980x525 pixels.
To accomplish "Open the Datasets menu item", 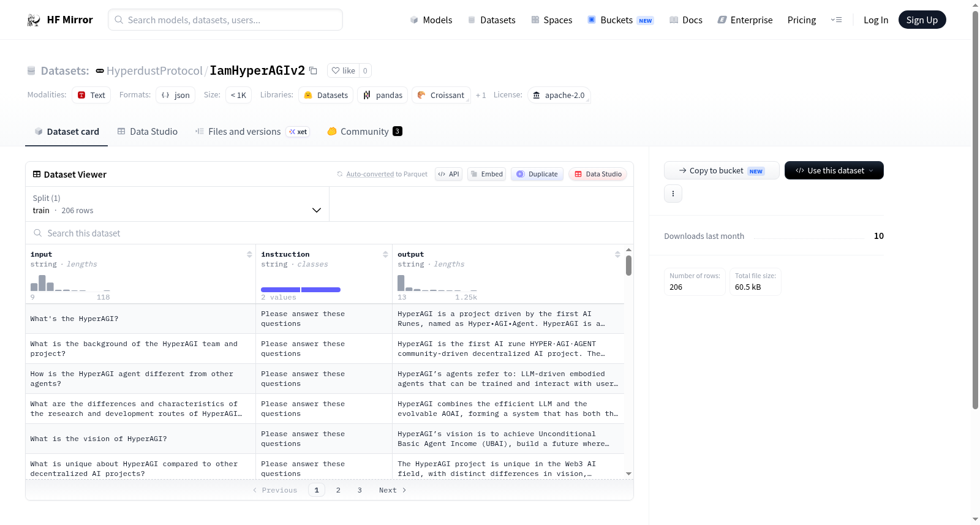I will pyautogui.click(x=492, y=20).
